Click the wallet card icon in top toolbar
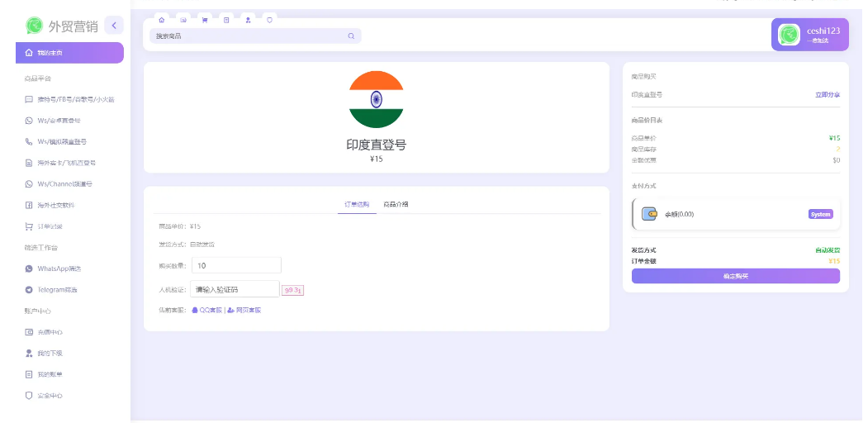This screenshot has height=423, width=868. tap(183, 20)
